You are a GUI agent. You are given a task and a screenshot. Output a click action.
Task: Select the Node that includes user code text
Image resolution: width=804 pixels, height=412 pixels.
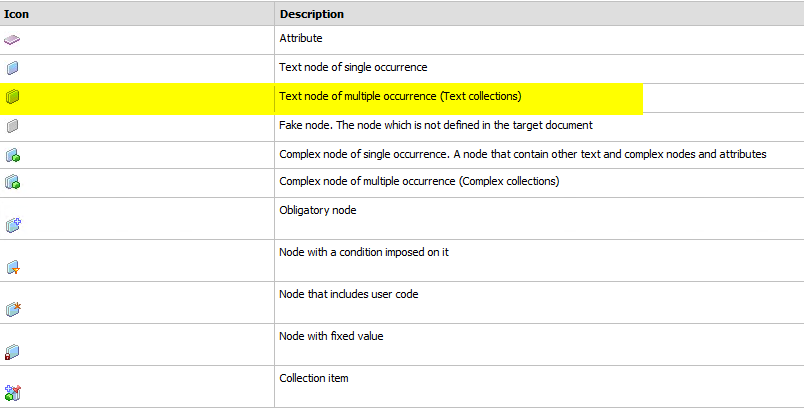click(349, 294)
